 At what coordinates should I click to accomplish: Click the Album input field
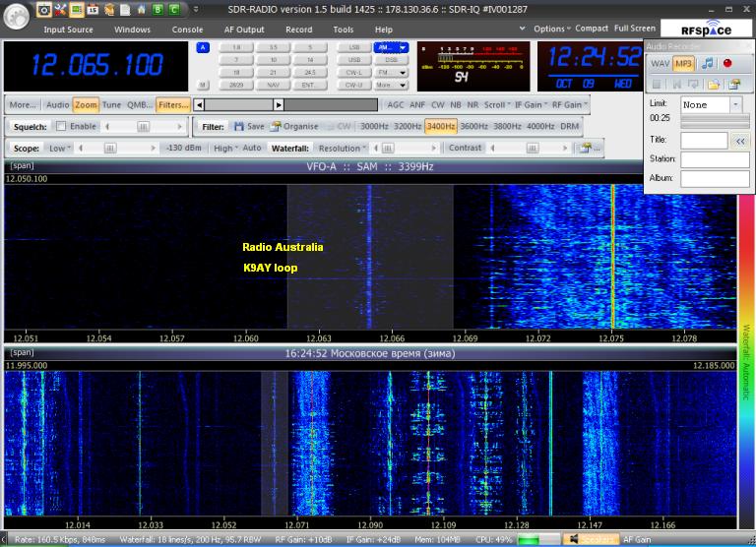715,179
